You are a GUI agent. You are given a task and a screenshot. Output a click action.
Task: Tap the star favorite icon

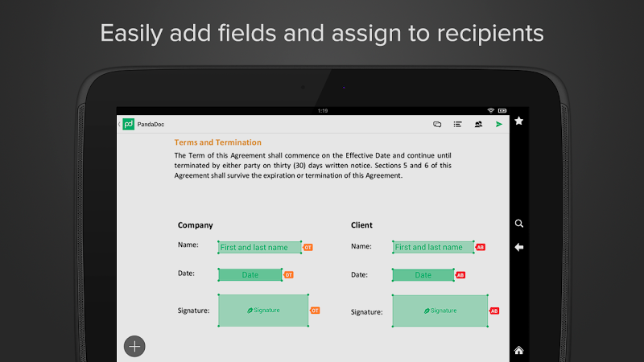[x=519, y=121]
